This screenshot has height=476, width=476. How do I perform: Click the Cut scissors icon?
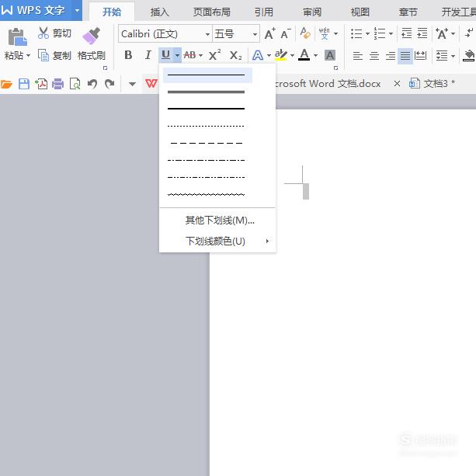pos(43,33)
